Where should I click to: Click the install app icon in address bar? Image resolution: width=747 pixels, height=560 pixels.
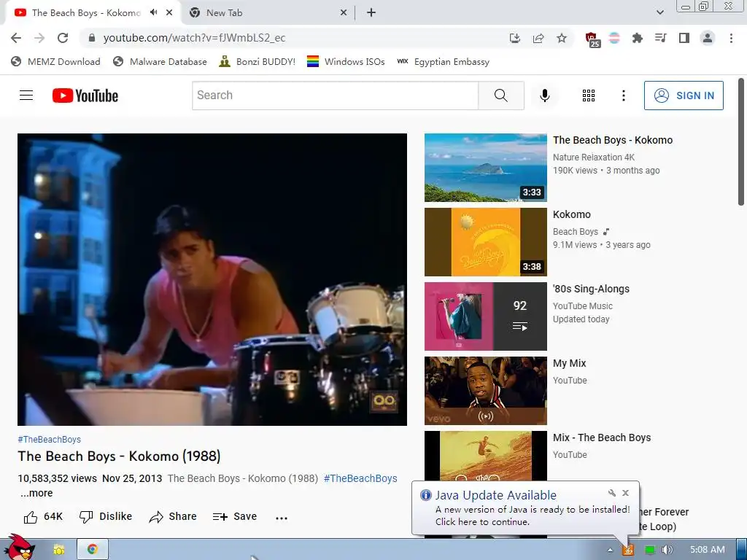pyautogui.click(x=514, y=38)
